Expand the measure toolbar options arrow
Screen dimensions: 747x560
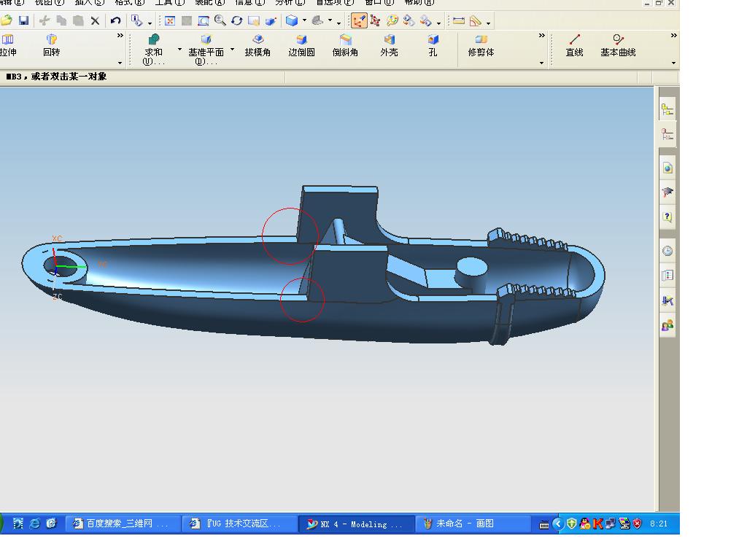pyautogui.click(x=489, y=23)
